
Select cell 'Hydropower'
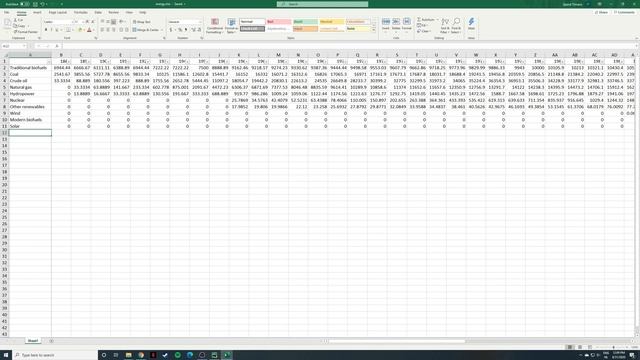30,94
